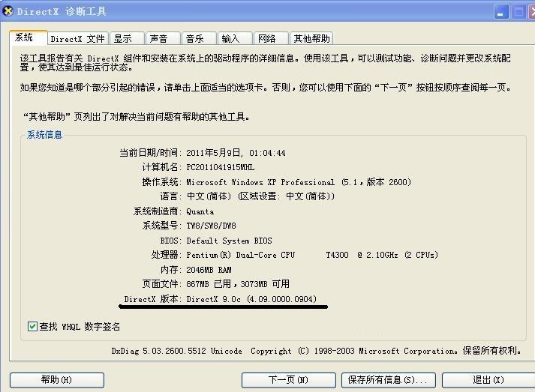The height and width of the screenshot is (392, 535).
Task: Click Pentium(R) Dual-Core CPU text
Action: point(241,255)
